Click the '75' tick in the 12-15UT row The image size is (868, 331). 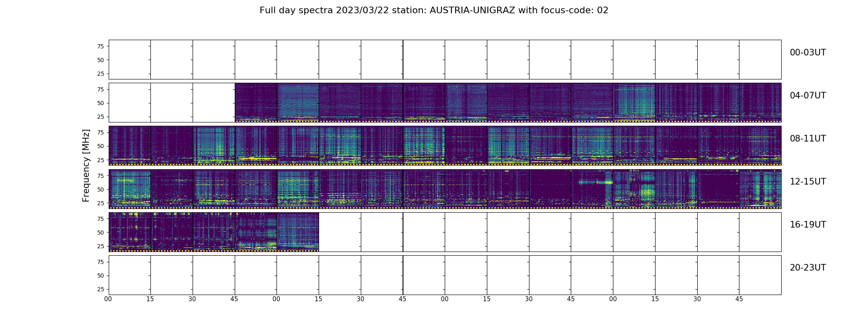pos(100,175)
